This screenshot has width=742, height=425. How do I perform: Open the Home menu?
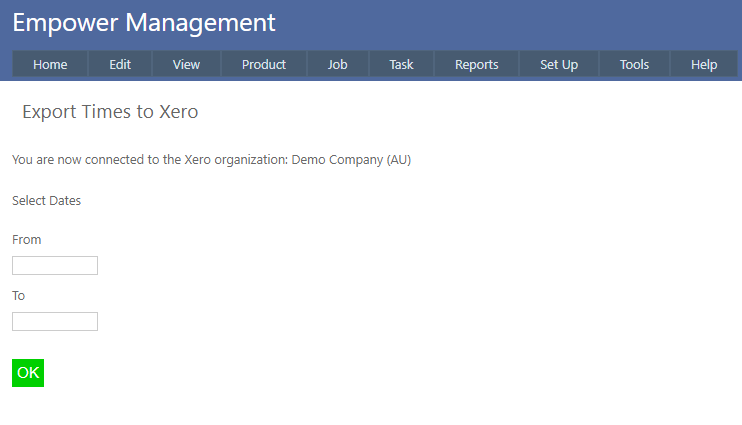click(x=50, y=64)
